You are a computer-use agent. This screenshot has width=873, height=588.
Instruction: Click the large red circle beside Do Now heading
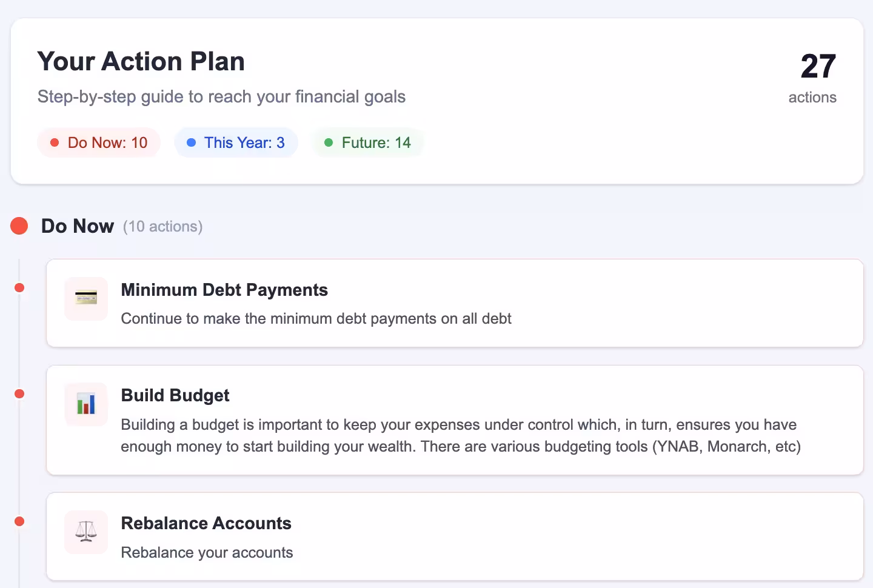pos(19,226)
